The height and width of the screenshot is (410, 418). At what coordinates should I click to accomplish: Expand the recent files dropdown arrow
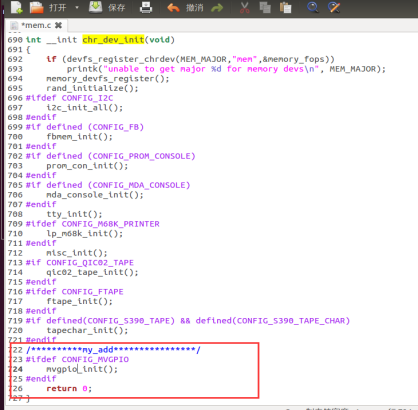(77, 7)
